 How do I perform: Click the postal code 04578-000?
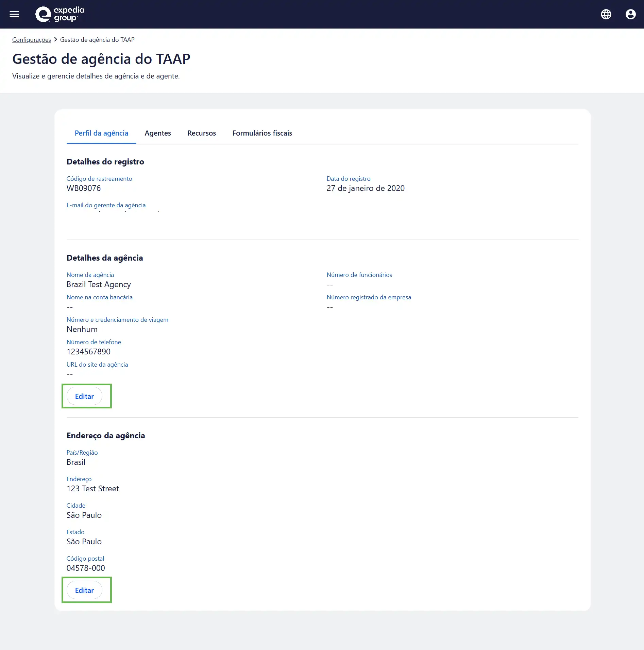[86, 568]
